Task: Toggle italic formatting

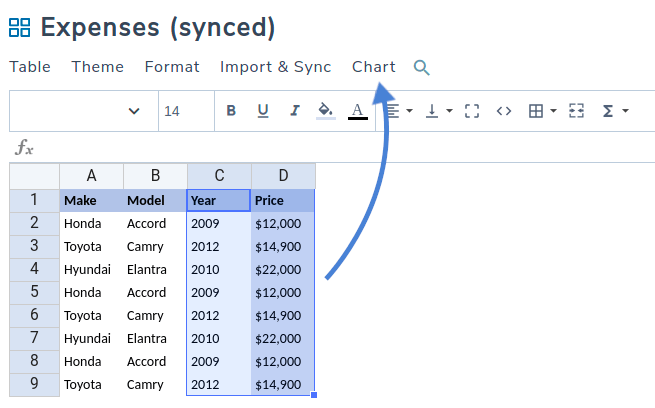Action: tap(294, 111)
